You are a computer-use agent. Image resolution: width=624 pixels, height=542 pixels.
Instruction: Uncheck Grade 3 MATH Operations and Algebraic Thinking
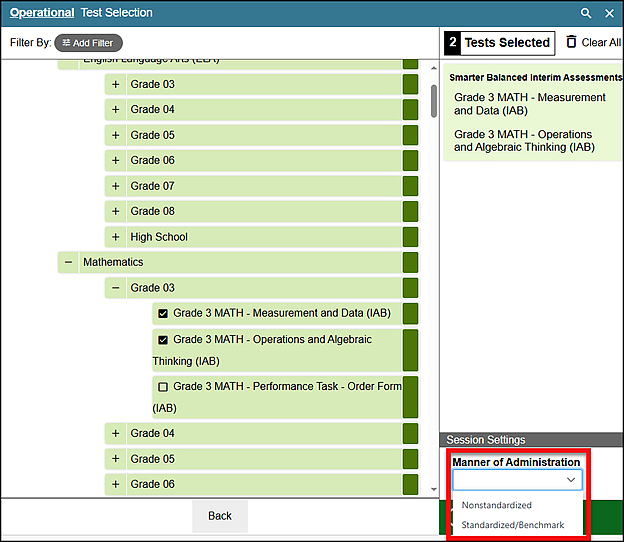[x=163, y=340]
